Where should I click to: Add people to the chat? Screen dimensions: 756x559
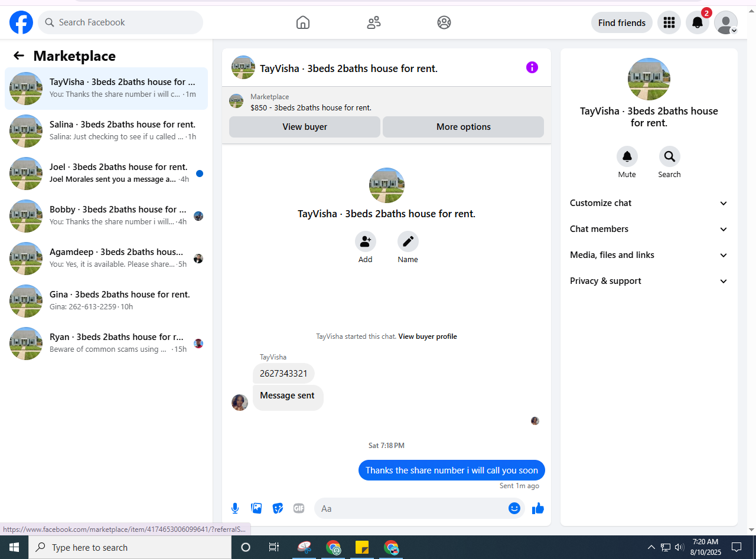tap(366, 241)
